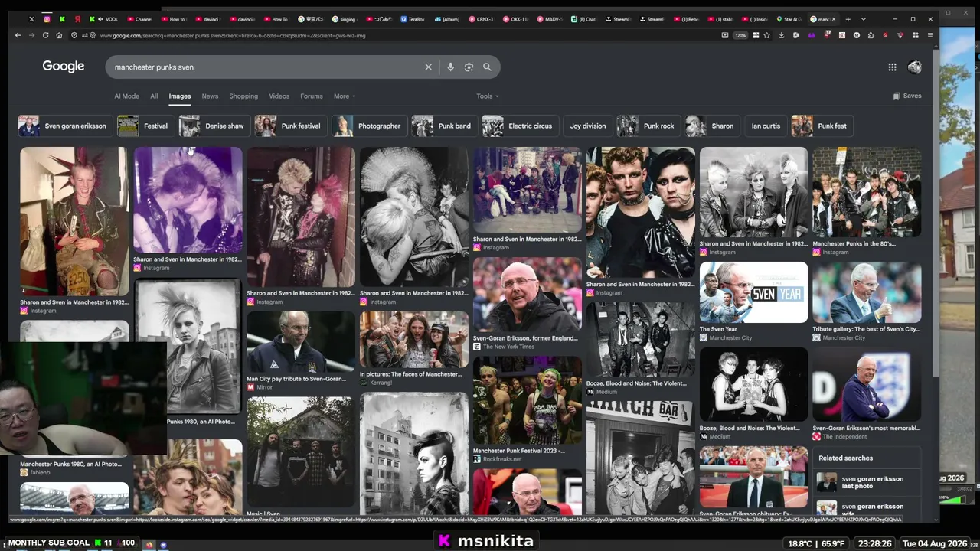Image resolution: width=980 pixels, height=551 pixels.
Task: Open the Star & G maps browser tab
Action: click(x=789, y=19)
